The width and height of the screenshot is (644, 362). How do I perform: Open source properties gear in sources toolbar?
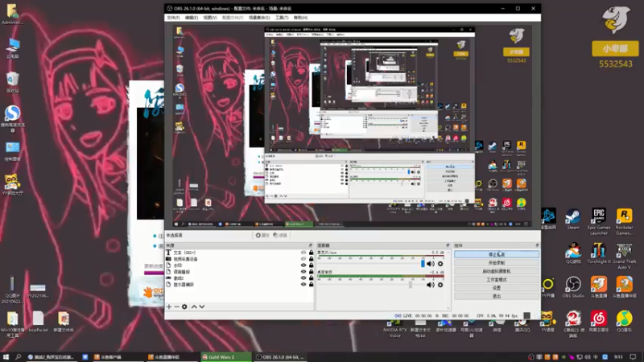(x=184, y=306)
